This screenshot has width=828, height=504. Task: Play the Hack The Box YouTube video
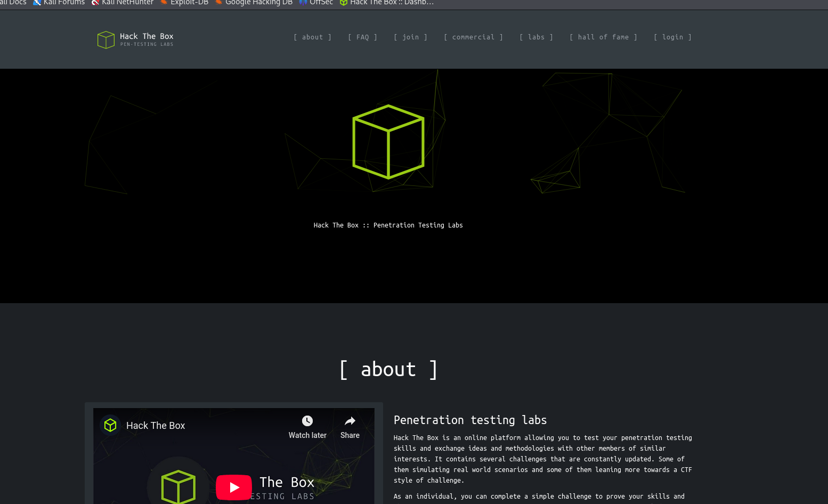[x=234, y=487]
